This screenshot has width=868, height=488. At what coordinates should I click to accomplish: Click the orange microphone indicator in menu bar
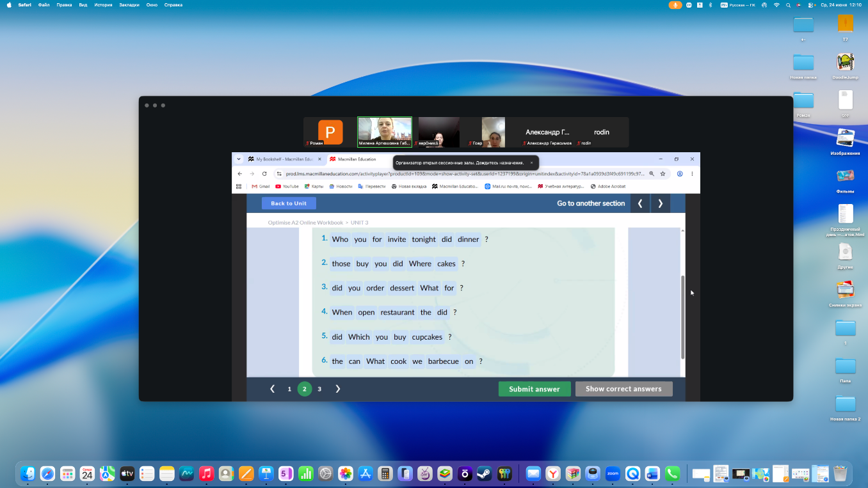[x=675, y=4]
